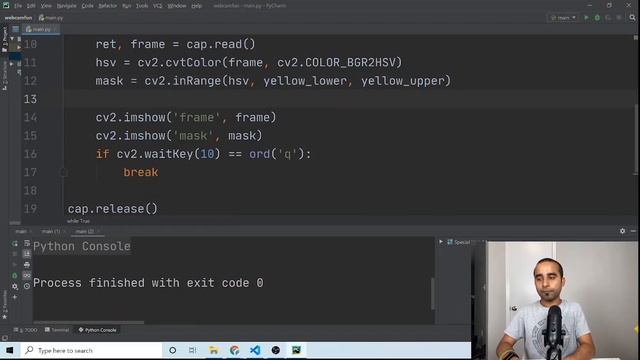Open the View menu
This screenshot has width=640, height=360.
coord(46,6)
